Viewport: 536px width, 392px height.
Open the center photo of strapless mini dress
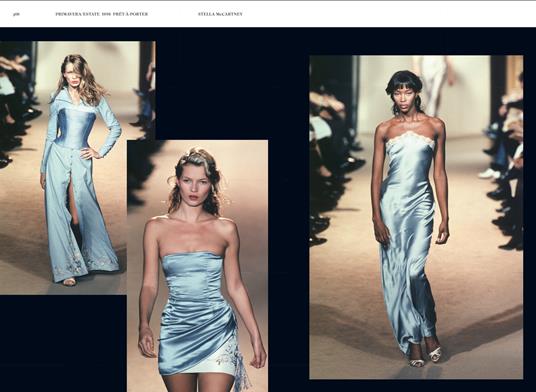198,266
